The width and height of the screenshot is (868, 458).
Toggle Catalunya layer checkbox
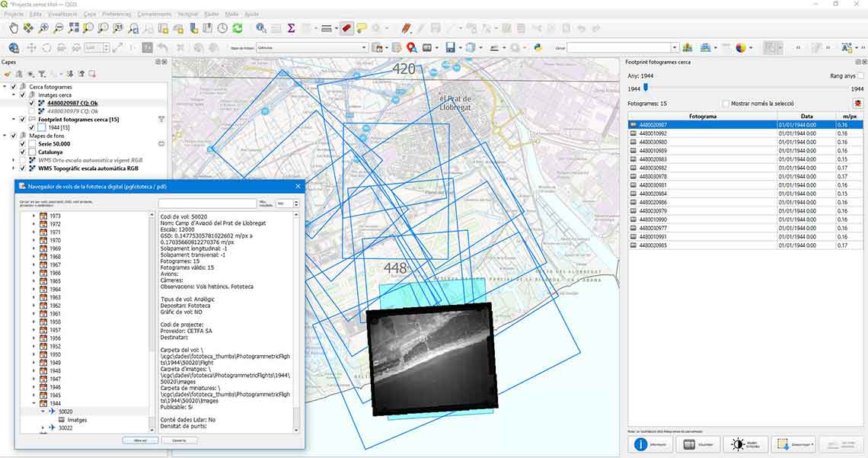coord(23,152)
